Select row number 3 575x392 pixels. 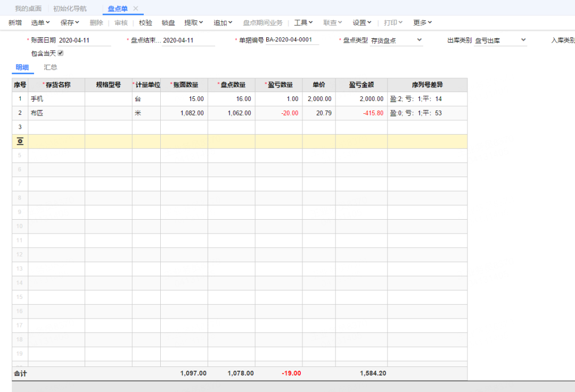click(x=20, y=127)
